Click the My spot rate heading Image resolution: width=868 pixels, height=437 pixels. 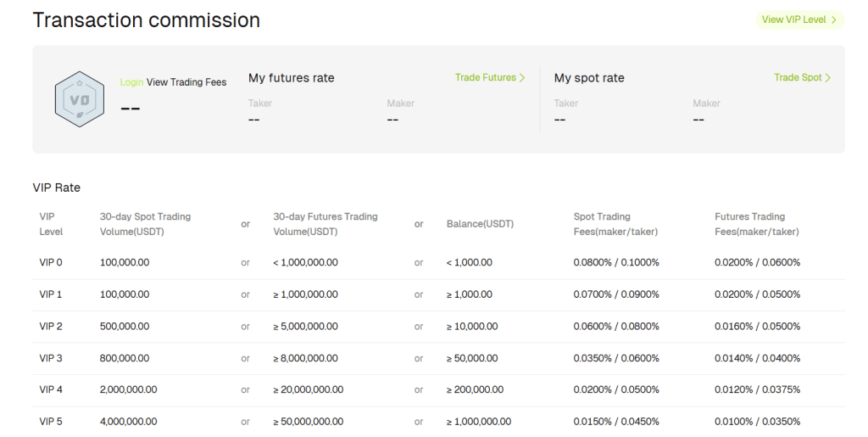pos(589,78)
